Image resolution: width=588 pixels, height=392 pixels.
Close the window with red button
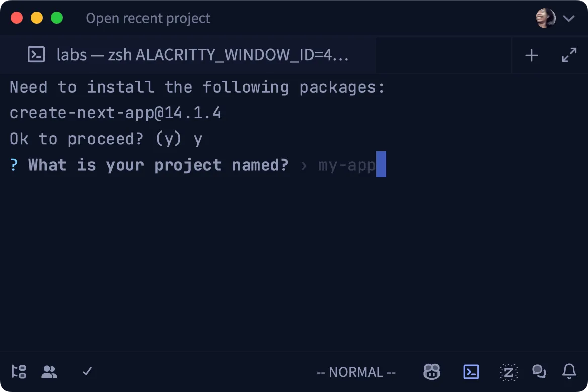click(17, 18)
